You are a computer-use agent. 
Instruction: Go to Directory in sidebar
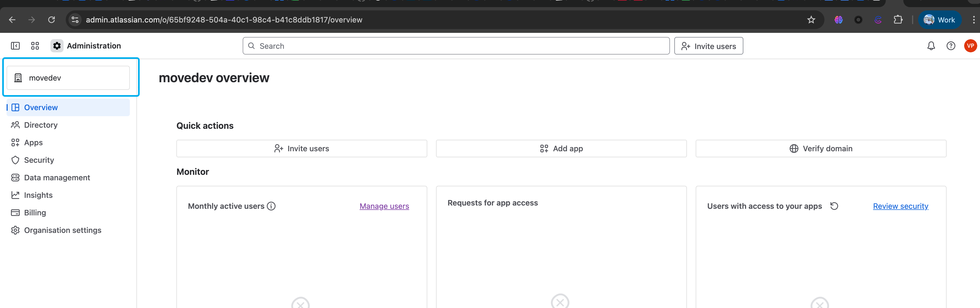[41, 125]
